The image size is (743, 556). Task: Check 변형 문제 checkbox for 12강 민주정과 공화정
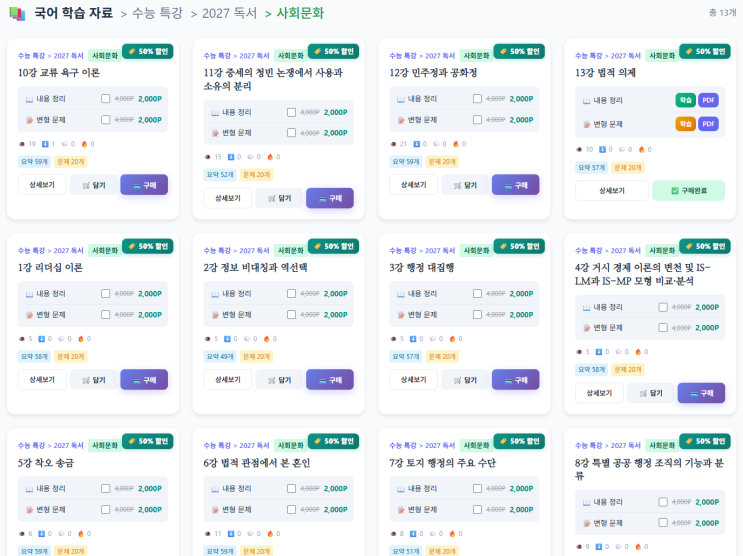477,120
